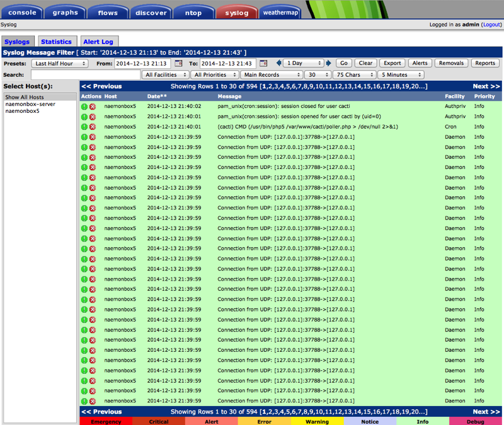This screenshot has width=504, height=425.
Task: Open the To date calendar picker
Action: click(x=263, y=64)
